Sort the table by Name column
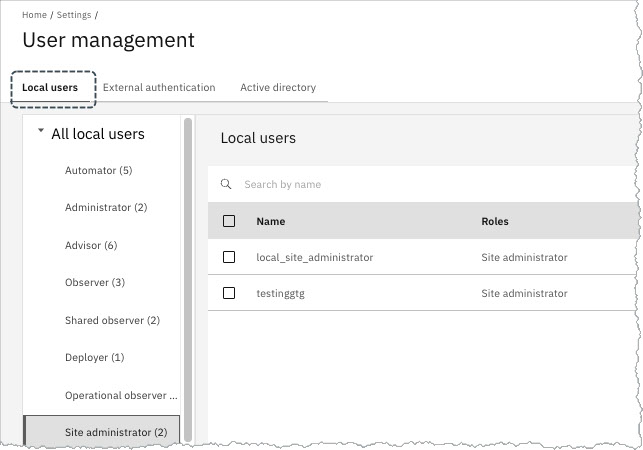 point(270,221)
